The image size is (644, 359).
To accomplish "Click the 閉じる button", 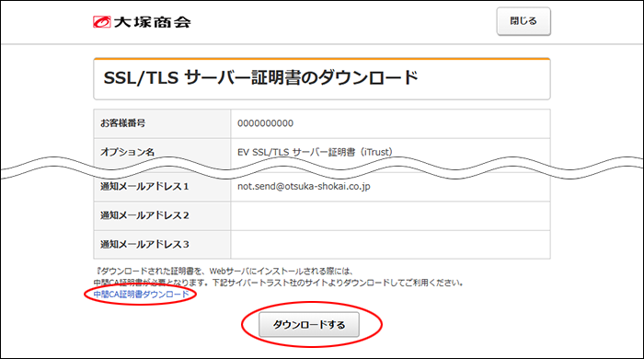I will [x=523, y=21].
